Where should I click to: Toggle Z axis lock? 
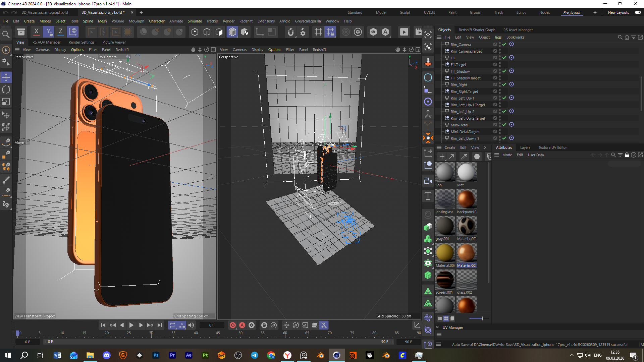pyautogui.click(x=60, y=32)
